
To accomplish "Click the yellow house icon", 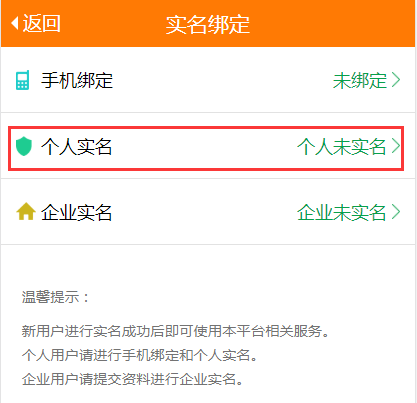I will 26,212.
